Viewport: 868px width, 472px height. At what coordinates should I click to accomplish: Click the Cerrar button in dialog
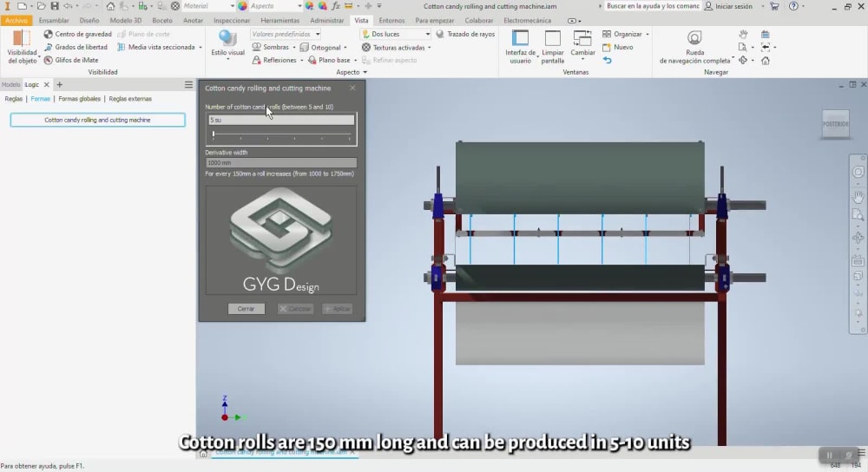tap(247, 309)
